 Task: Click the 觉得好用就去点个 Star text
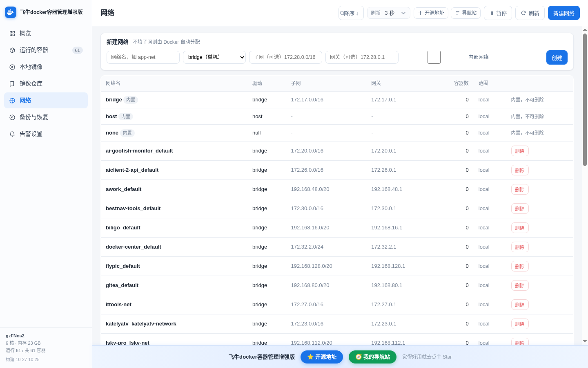[x=427, y=357]
